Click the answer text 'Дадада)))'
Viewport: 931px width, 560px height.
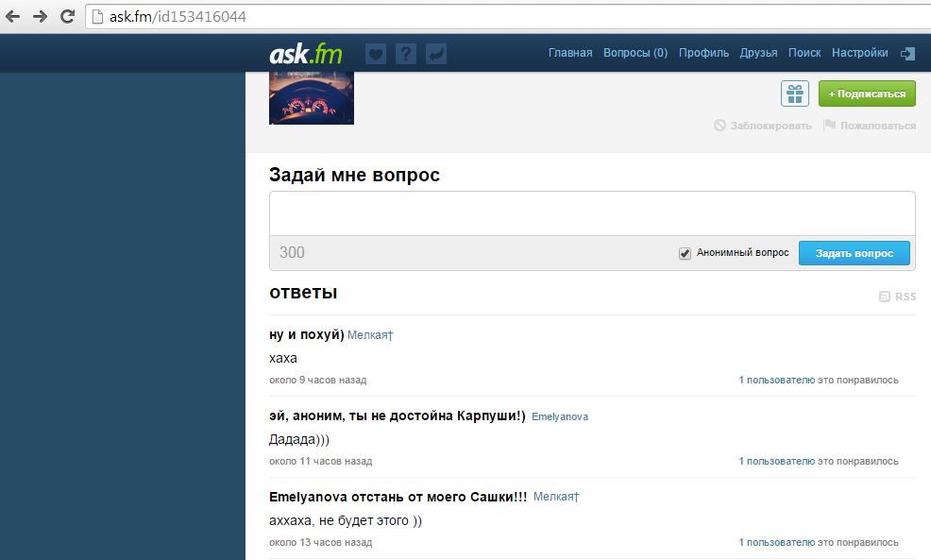pos(299,440)
